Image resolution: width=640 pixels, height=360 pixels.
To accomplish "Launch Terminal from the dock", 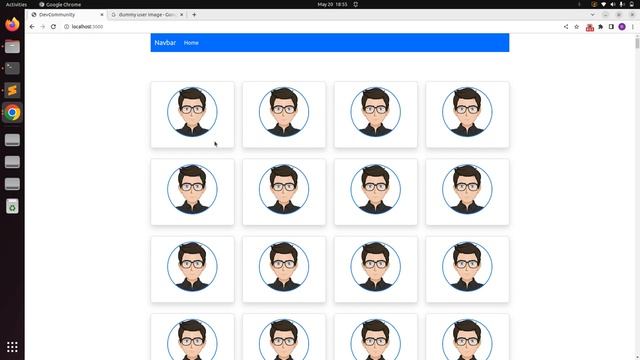I will click(12, 68).
